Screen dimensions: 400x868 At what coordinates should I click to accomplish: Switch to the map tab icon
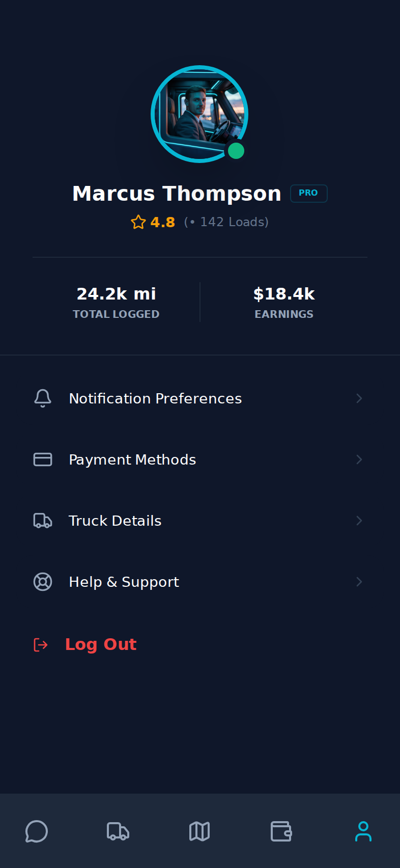click(199, 831)
